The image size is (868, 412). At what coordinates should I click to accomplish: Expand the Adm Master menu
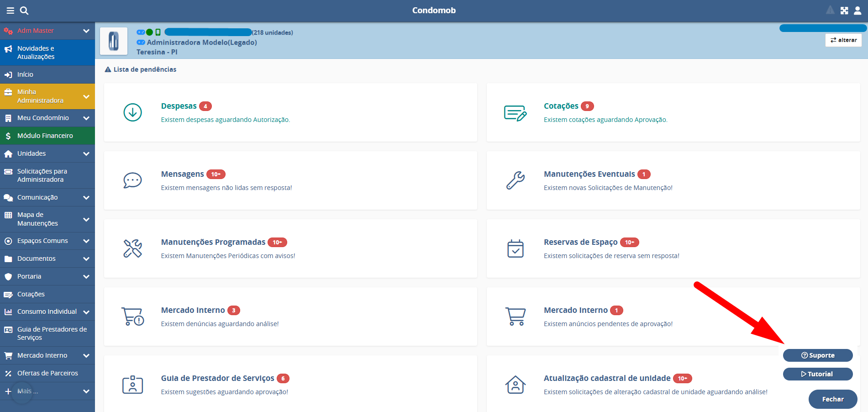pyautogui.click(x=86, y=31)
